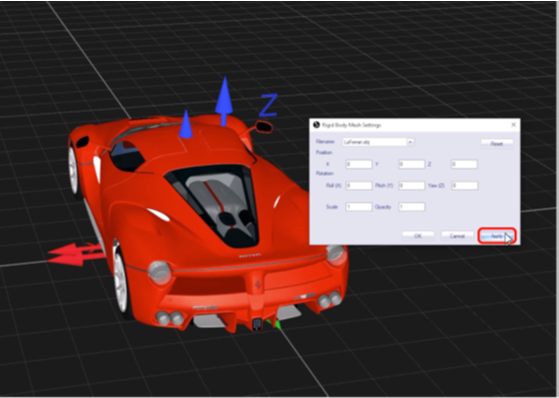Viewport: 559px width, 398px height.
Task: Click OK in Rigid Body Mesh Settings
Action: [418, 236]
